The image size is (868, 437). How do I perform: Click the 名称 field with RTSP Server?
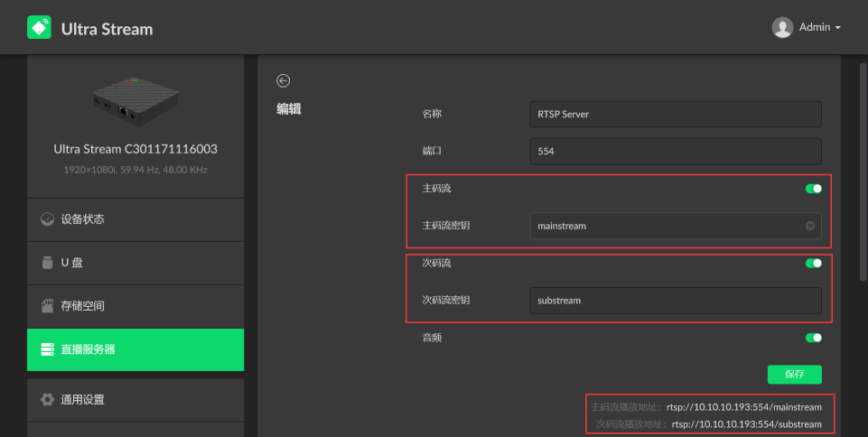pyautogui.click(x=676, y=114)
